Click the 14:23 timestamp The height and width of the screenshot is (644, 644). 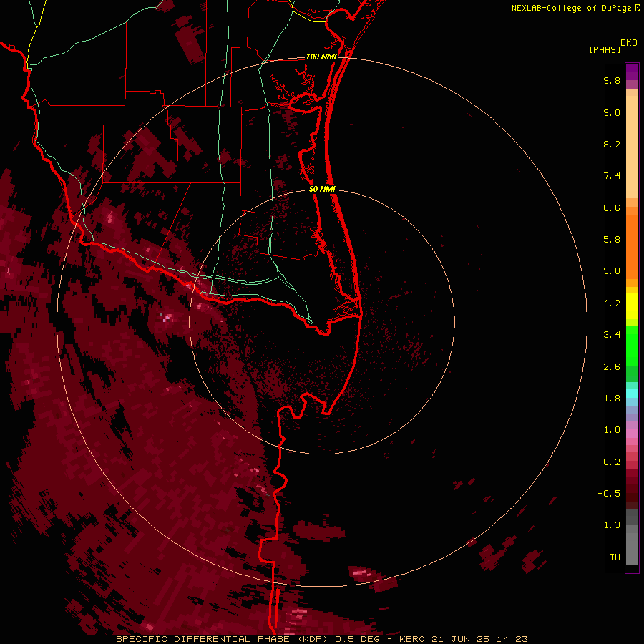tap(512, 639)
